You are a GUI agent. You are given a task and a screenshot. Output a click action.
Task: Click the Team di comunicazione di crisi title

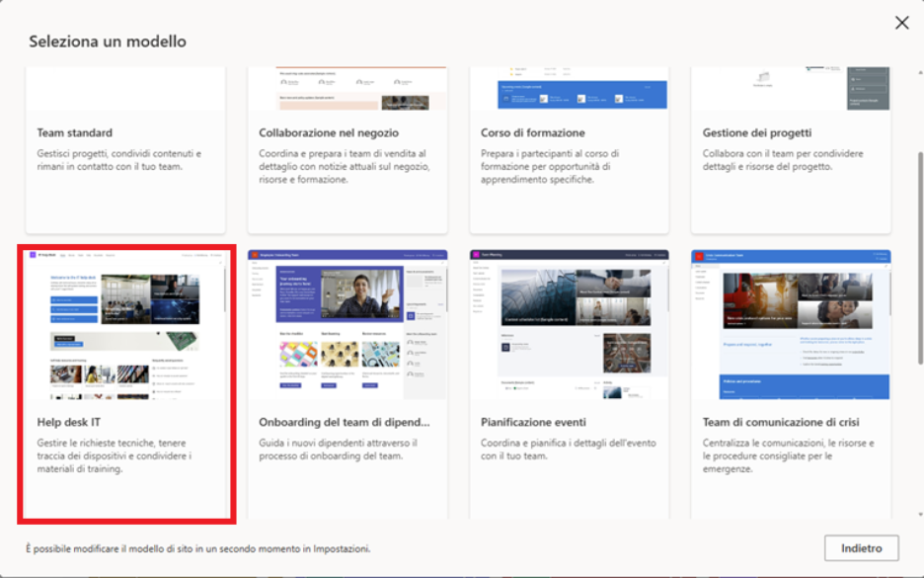pos(781,422)
